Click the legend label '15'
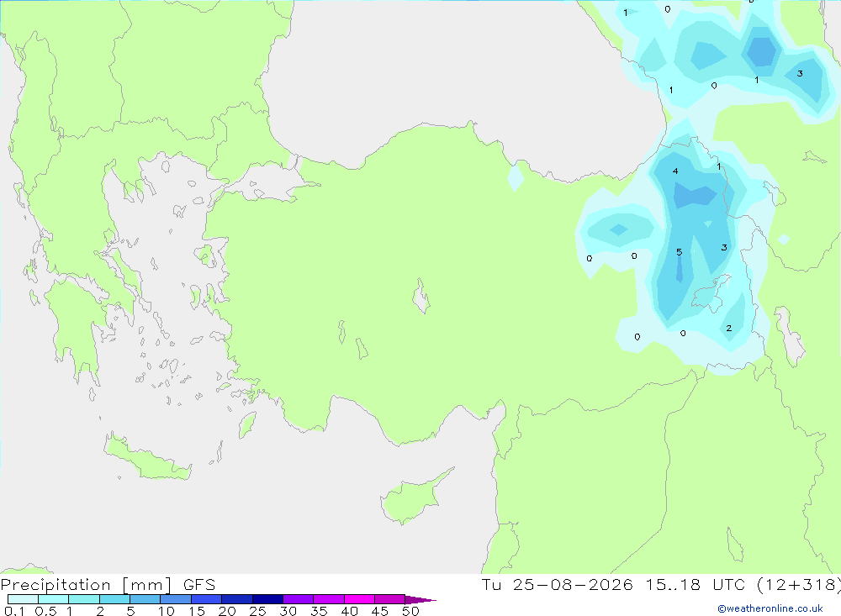841x616 pixels. point(197,611)
